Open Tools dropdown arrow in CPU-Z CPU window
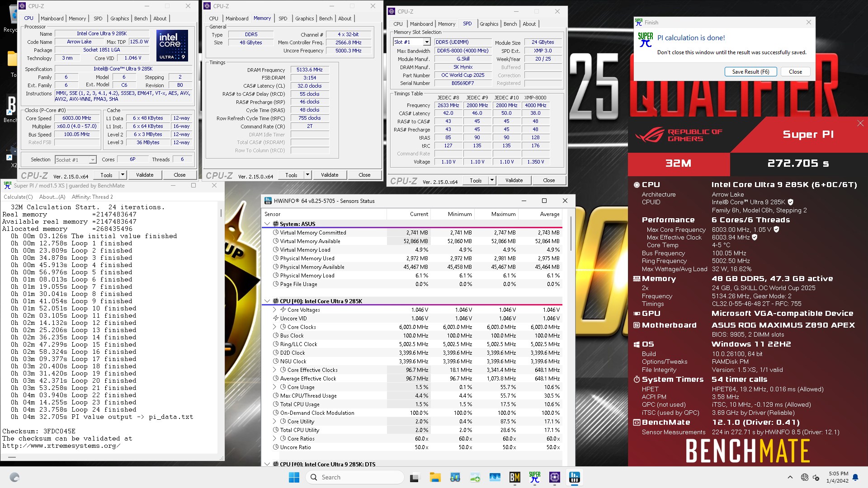 click(122, 175)
